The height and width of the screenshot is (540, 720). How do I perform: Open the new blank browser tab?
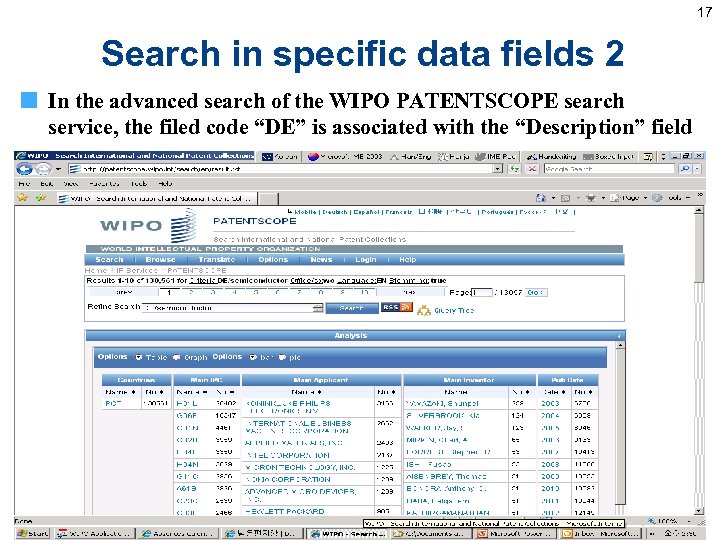(x=269, y=198)
